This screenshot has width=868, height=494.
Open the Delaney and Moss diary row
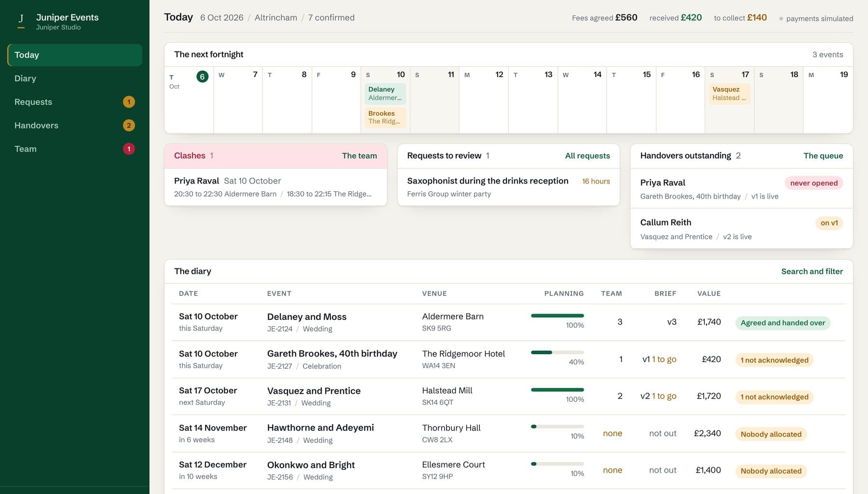[x=508, y=322]
